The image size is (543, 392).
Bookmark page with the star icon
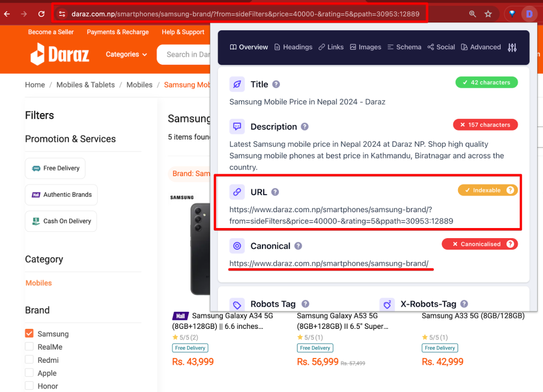488,14
